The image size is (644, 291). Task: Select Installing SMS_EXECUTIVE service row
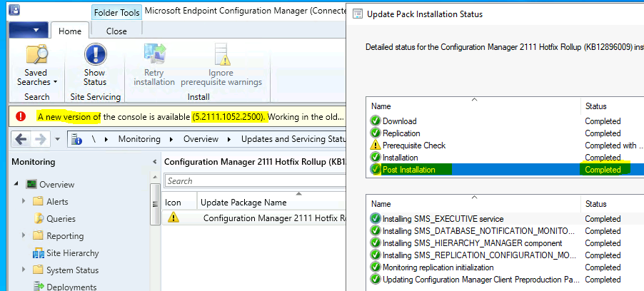pos(505,219)
